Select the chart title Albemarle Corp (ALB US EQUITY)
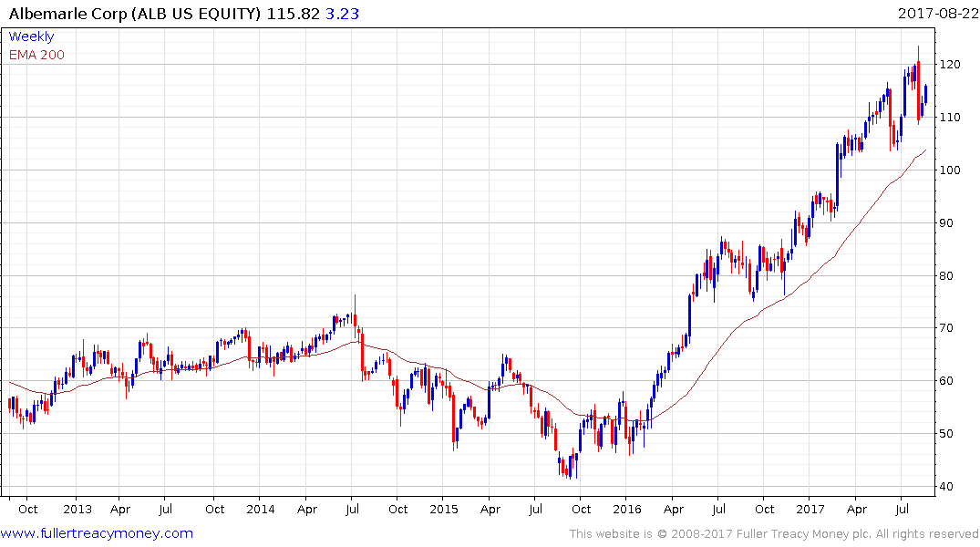The height and width of the screenshot is (547, 980). [x=134, y=14]
